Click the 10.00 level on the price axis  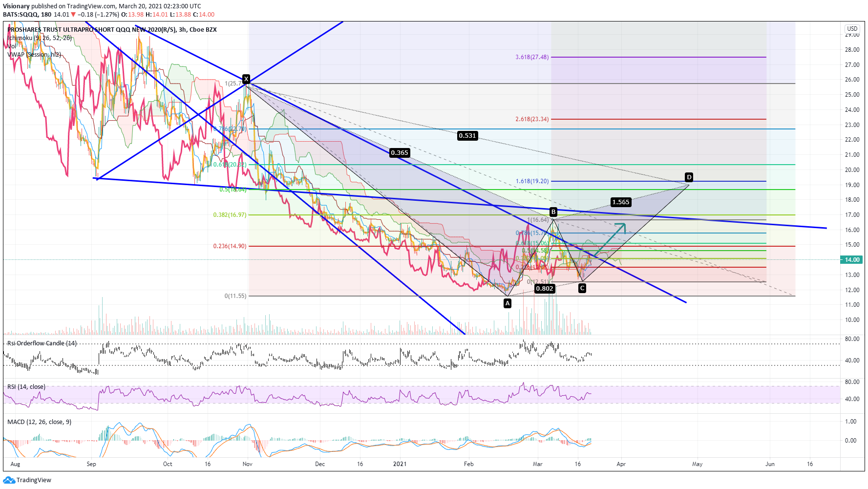[852, 320]
